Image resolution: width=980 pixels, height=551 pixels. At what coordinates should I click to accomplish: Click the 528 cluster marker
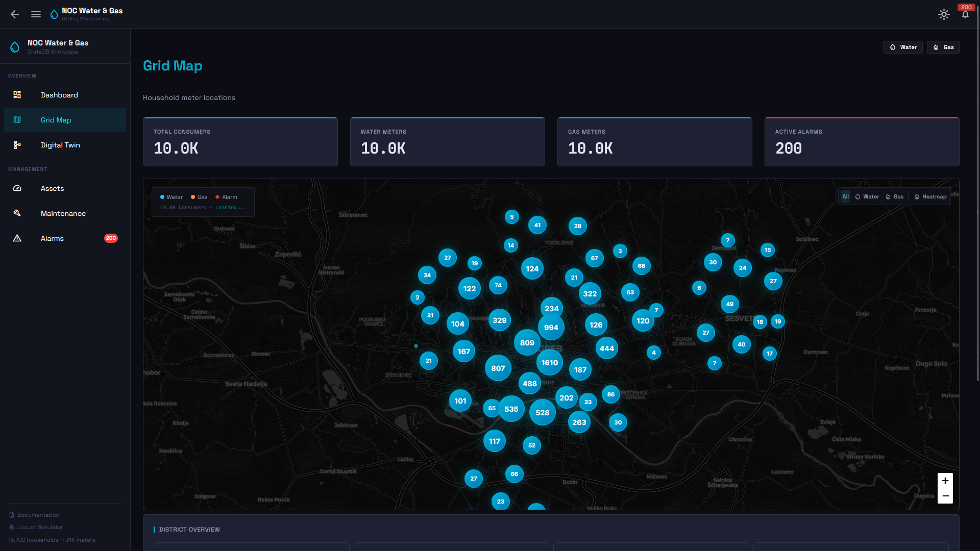click(543, 413)
